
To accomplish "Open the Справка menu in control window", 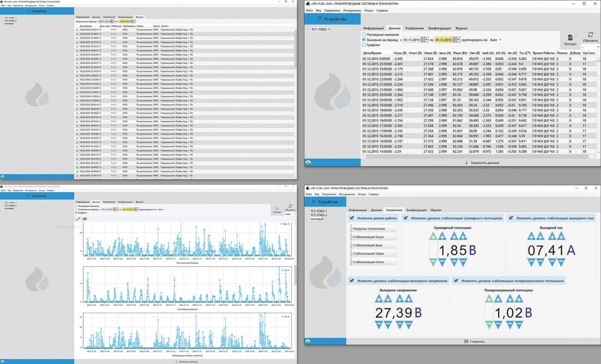I will click(374, 194).
